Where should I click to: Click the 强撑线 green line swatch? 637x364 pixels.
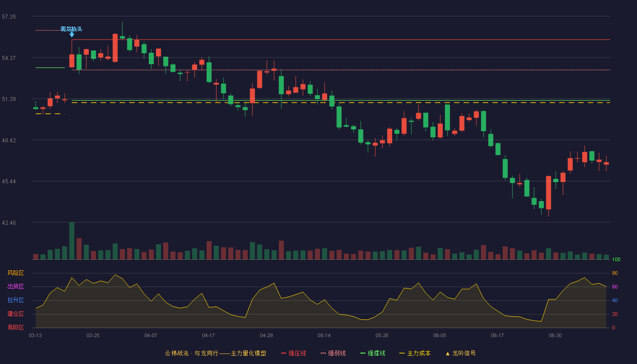[363, 353]
